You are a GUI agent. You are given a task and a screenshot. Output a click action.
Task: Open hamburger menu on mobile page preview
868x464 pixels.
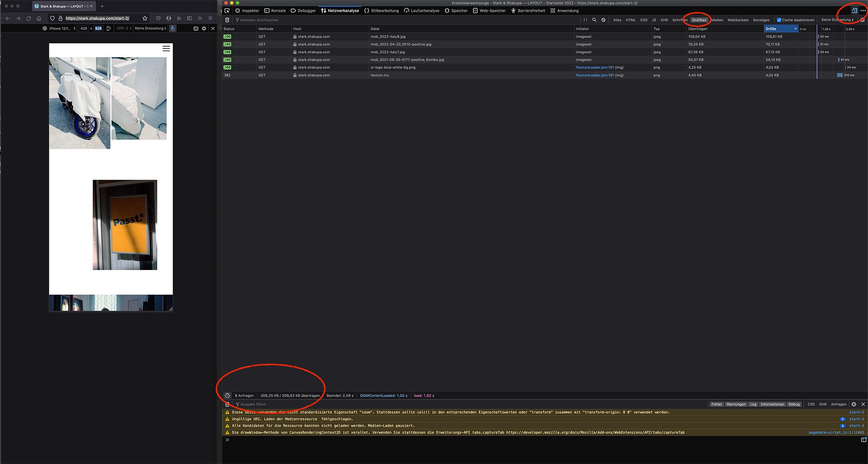click(x=166, y=48)
